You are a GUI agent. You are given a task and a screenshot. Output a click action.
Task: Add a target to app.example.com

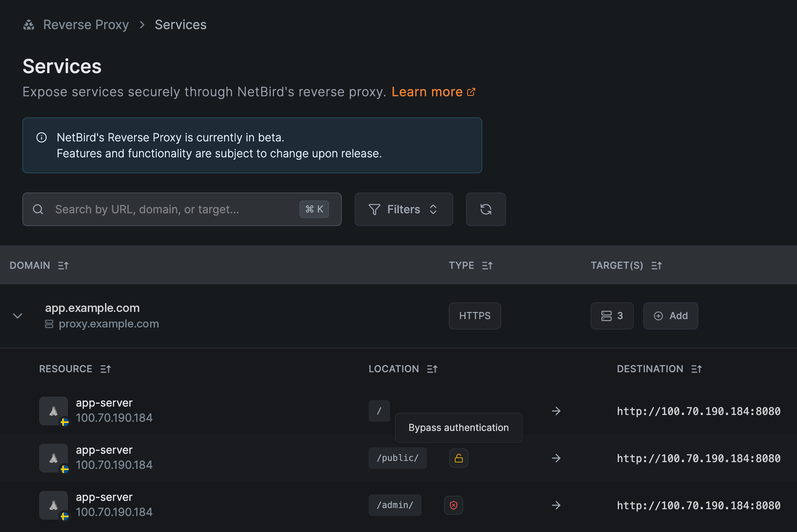[x=670, y=316]
